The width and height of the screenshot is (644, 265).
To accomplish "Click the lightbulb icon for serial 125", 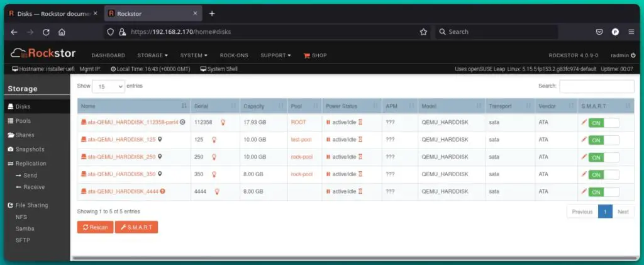I will (x=214, y=140).
